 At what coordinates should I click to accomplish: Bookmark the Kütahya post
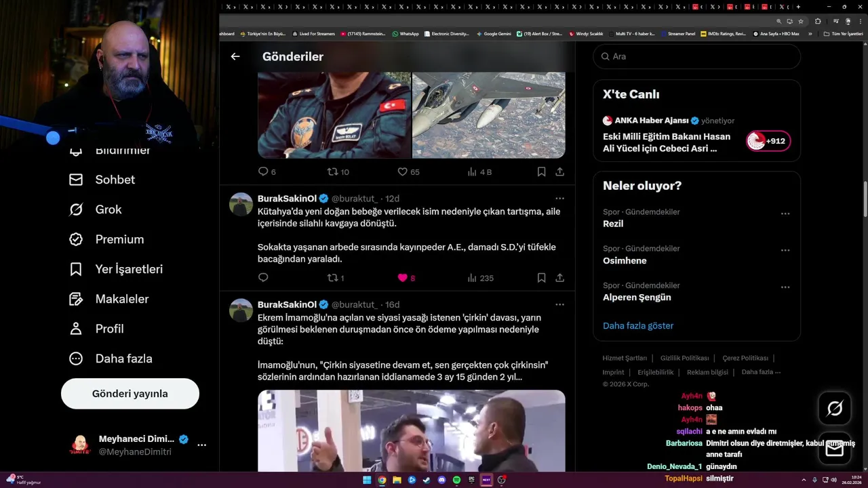click(541, 278)
